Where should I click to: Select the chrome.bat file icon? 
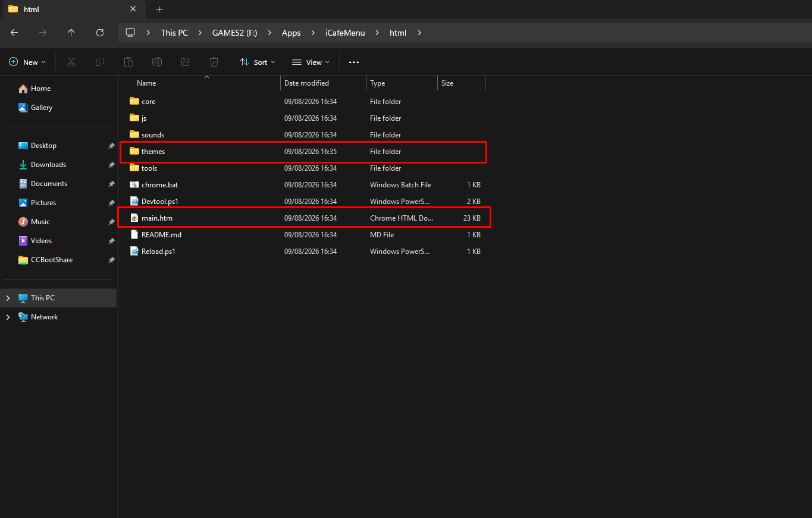pos(134,185)
